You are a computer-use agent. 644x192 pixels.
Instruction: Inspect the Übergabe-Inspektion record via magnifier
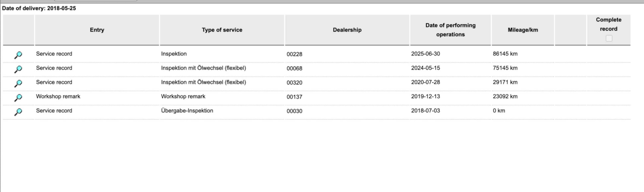[18, 111]
